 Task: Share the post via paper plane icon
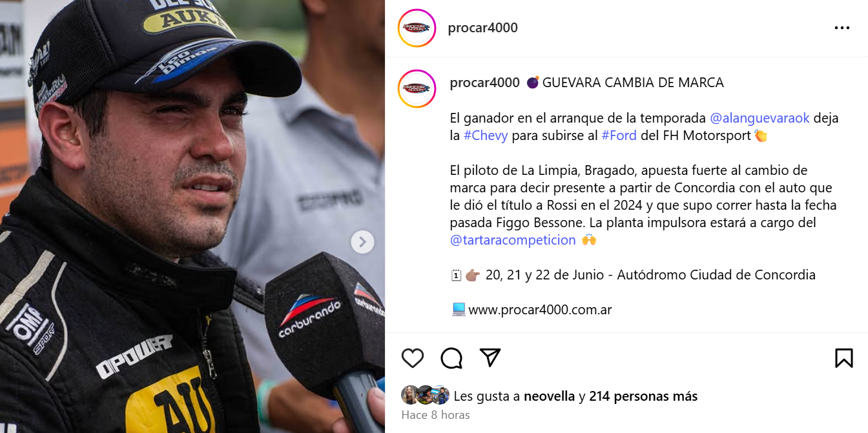pyautogui.click(x=490, y=357)
